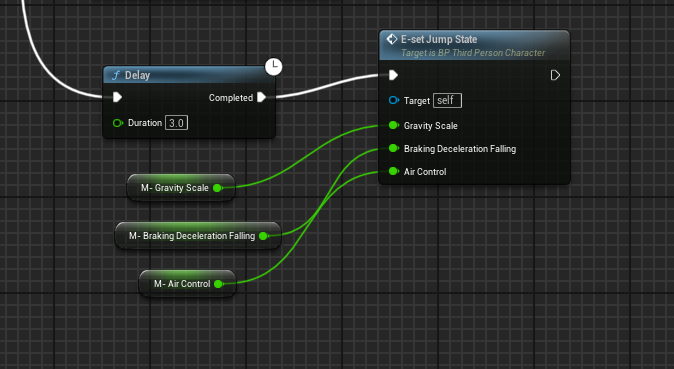Click the Air Control input pin
The image size is (674, 369).
[x=393, y=171]
